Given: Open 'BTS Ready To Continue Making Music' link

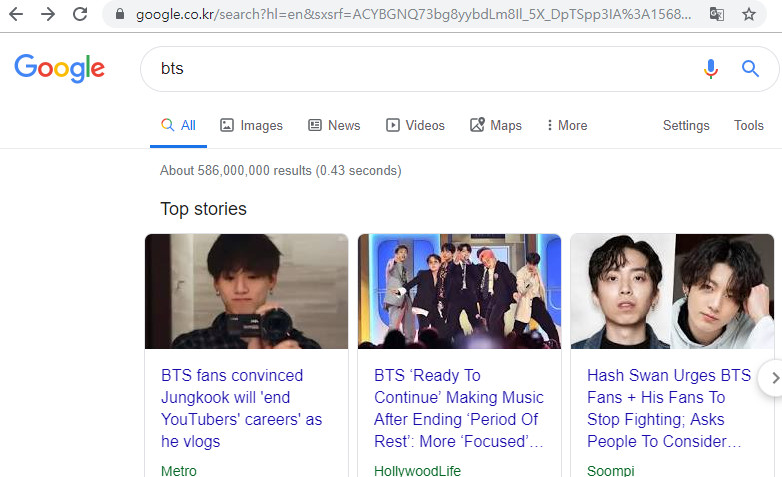Looking at the screenshot, I should click(458, 408).
